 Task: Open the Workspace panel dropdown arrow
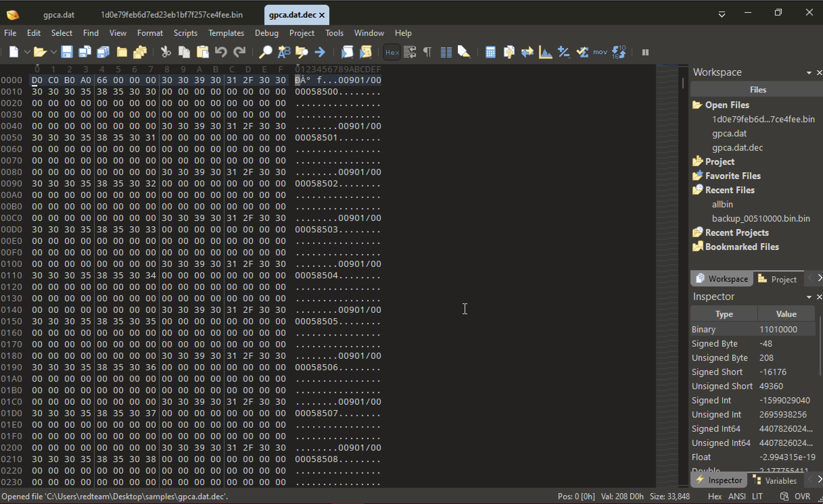coord(809,73)
